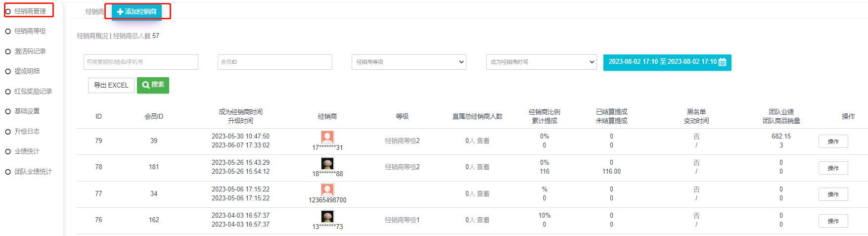Expand the 成为经销商时间 dropdown
Screen dimensions: 868x236
pyautogui.click(x=542, y=62)
